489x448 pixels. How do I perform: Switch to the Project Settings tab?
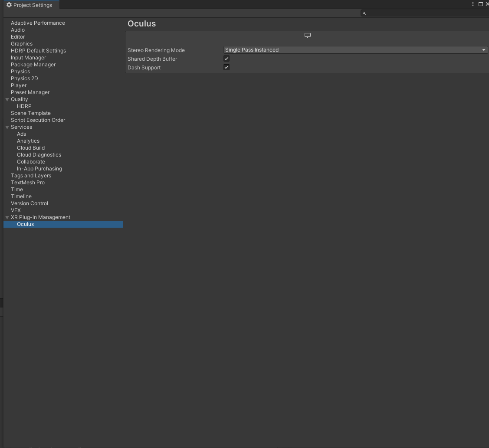pyautogui.click(x=31, y=5)
